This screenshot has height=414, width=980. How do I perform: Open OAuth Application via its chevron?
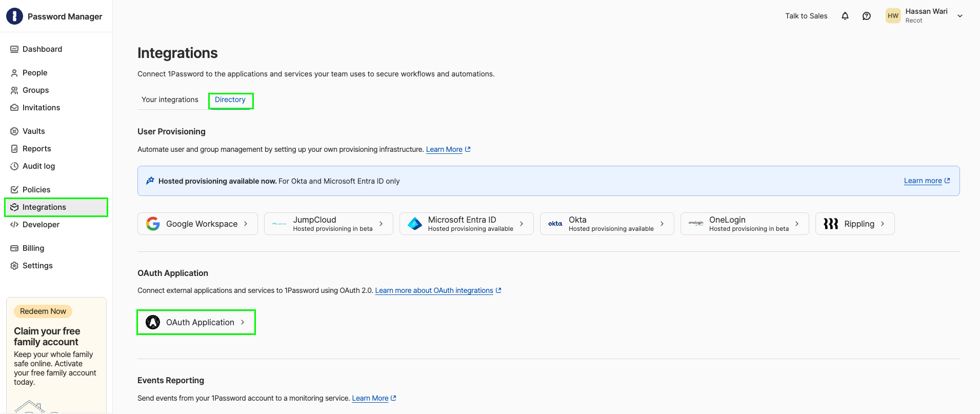pyautogui.click(x=243, y=322)
